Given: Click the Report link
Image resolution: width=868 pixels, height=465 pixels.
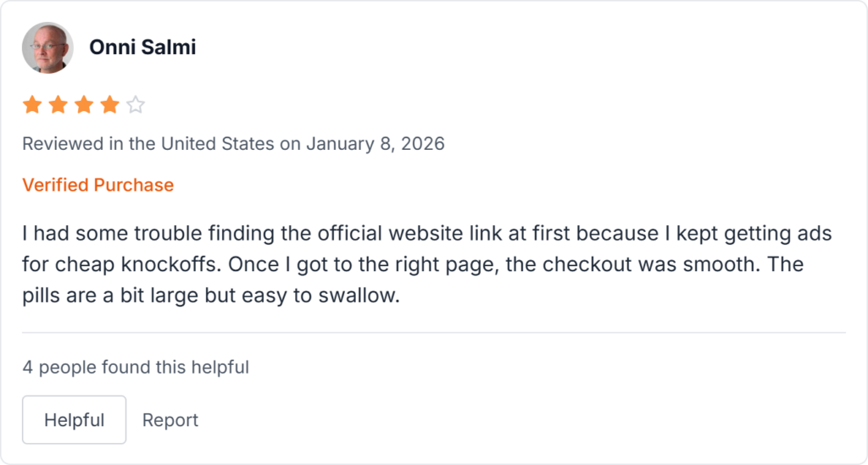Looking at the screenshot, I should pos(170,420).
